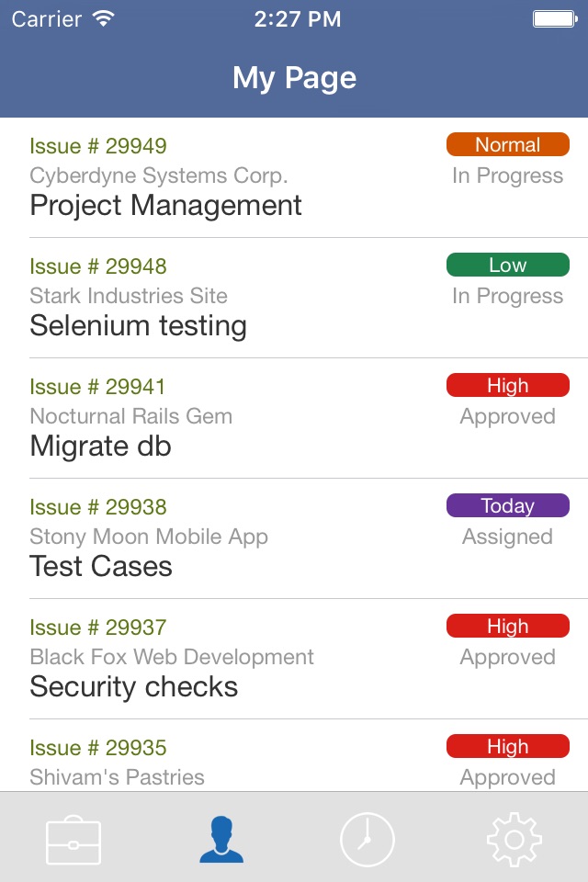Tap High badge on Migrate db
This screenshot has width=588, height=882.
pos(507,386)
